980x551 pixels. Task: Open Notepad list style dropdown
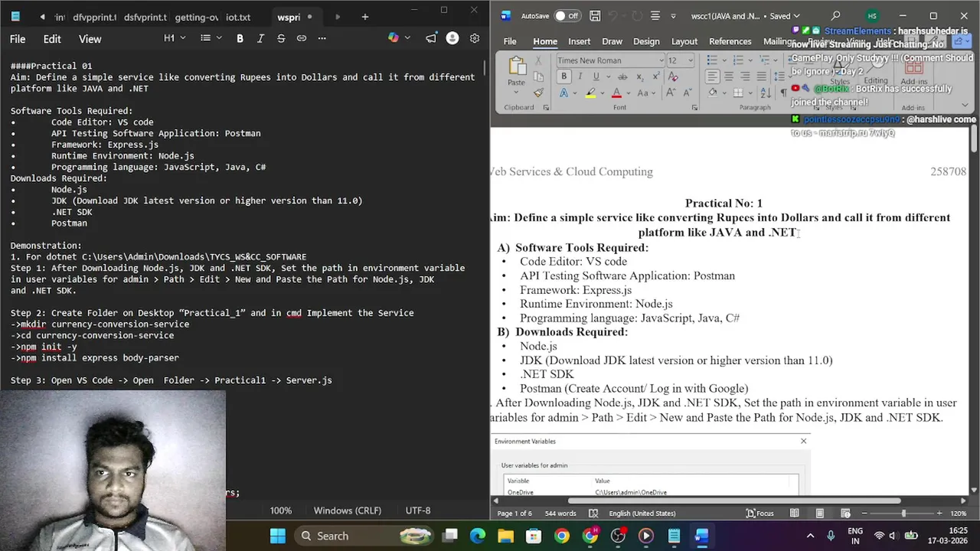click(211, 38)
